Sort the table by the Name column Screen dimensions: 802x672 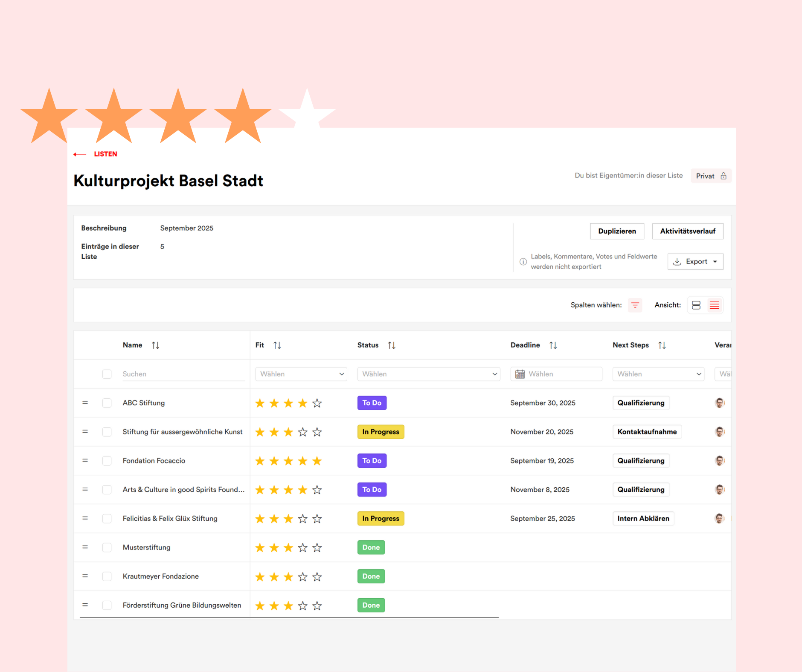click(x=155, y=345)
